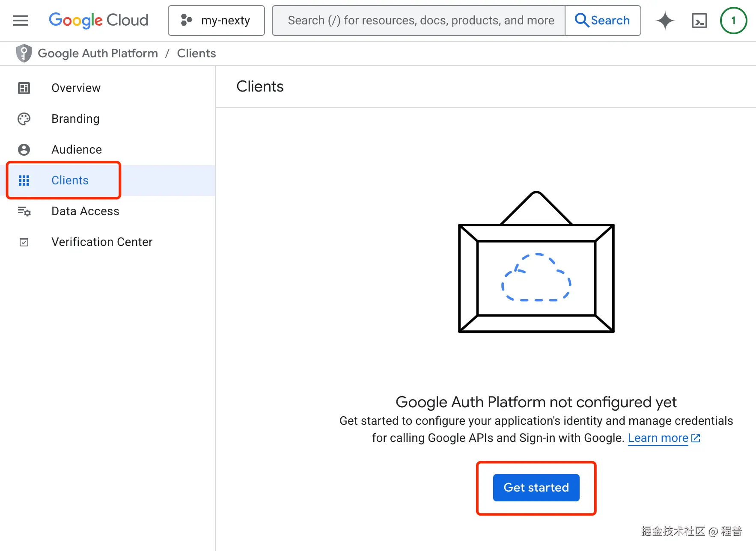
Task: Select the Data Access icon
Action: (x=24, y=211)
